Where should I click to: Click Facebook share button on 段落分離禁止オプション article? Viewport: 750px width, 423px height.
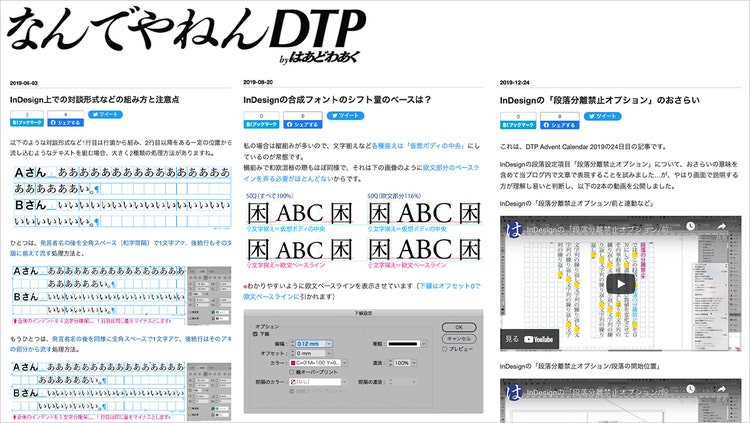tap(560, 121)
